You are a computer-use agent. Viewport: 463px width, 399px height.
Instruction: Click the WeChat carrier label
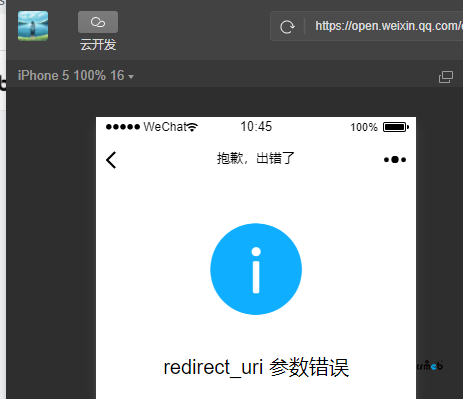tap(165, 127)
